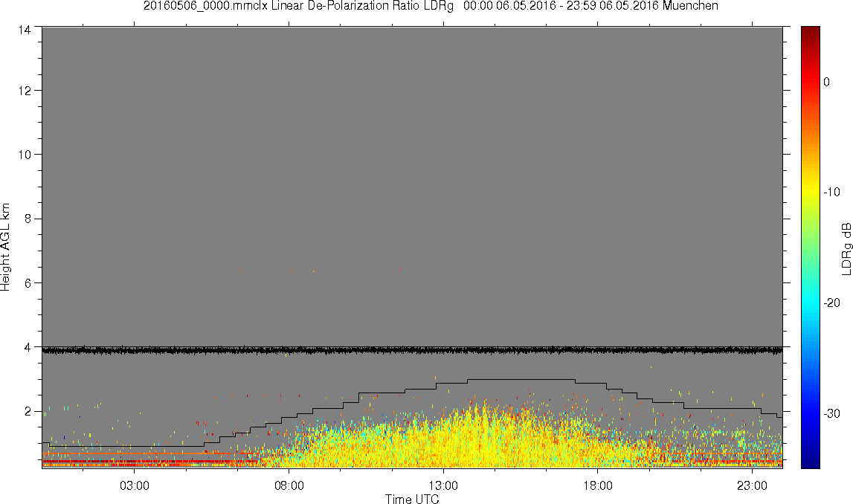Click the dark blue bottom of colorbar

pyautogui.click(x=810, y=462)
